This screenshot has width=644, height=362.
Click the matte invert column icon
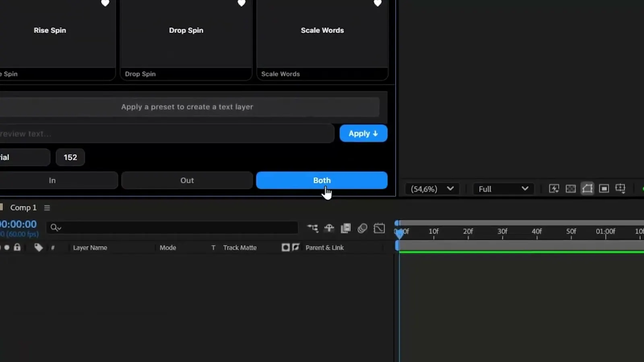(296, 247)
